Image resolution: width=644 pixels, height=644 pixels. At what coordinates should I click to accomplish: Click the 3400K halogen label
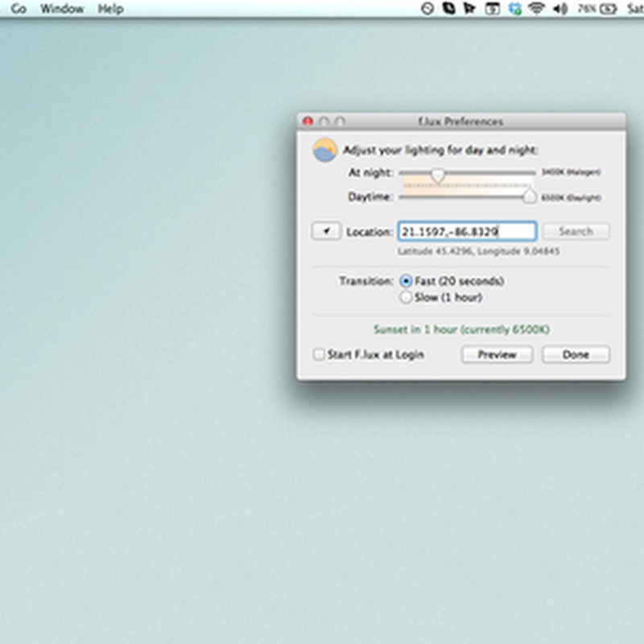pos(571,172)
